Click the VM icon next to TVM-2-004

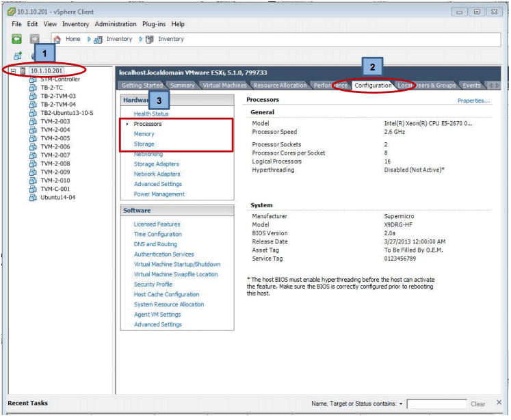(x=33, y=130)
